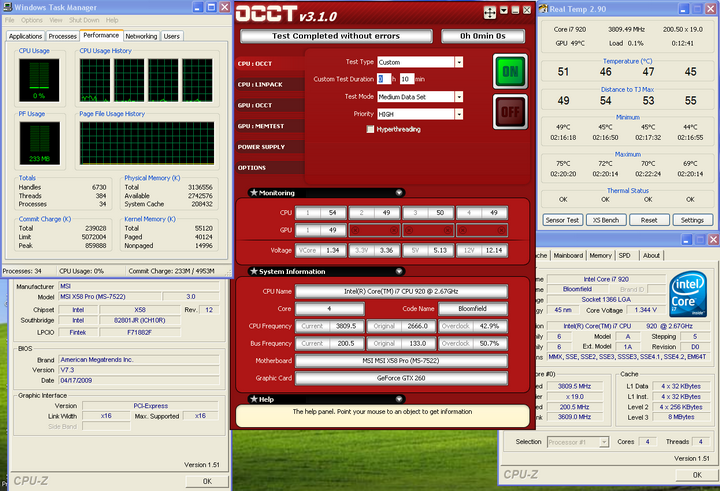Click the VCore 1.34 voltage reading
This screenshot has width=720, height=491.
320,250
